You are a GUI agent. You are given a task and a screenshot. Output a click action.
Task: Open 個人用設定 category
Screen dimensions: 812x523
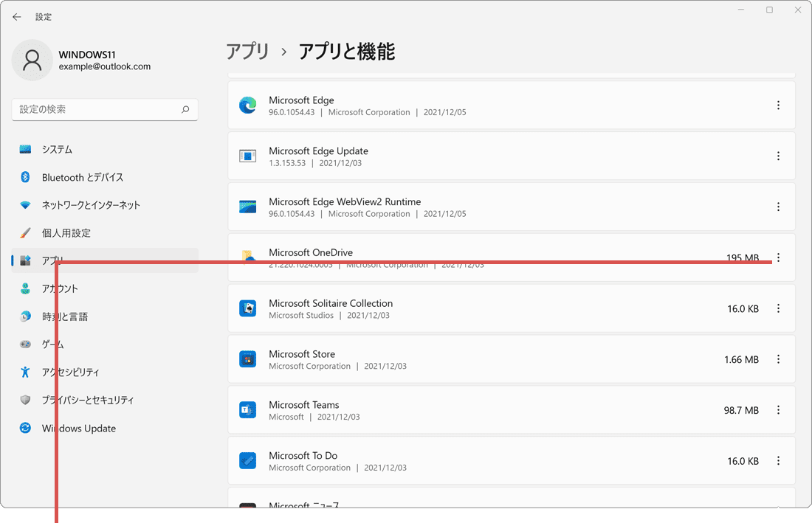click(x=105, y=233)
